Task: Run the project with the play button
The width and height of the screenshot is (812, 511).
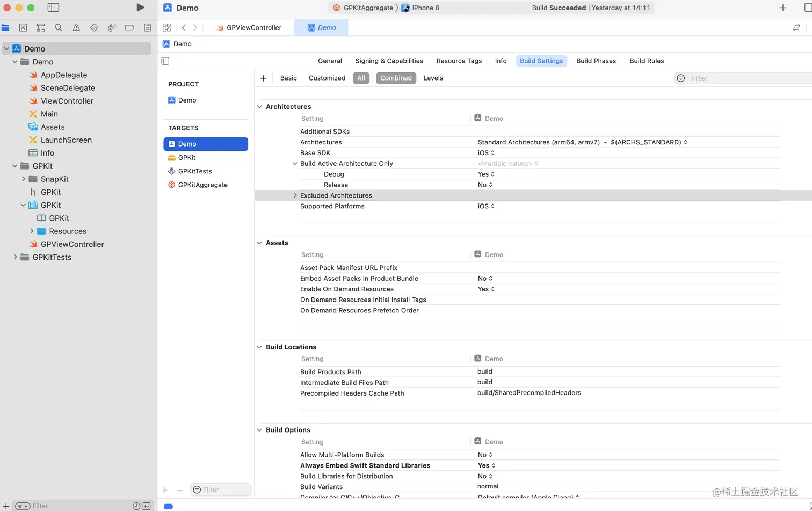Action: pos(140,8)
